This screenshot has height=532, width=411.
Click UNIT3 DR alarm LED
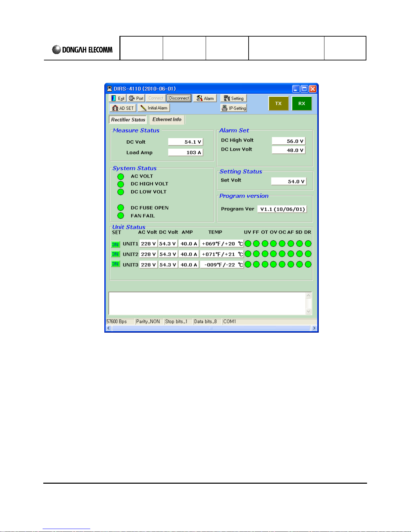coord(308,264)
